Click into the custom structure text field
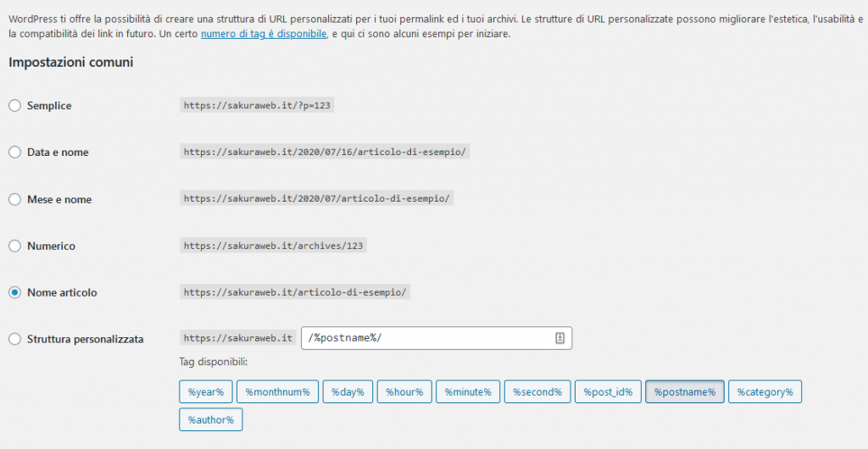This screenshot has width=868, height=449. (437, 338)
